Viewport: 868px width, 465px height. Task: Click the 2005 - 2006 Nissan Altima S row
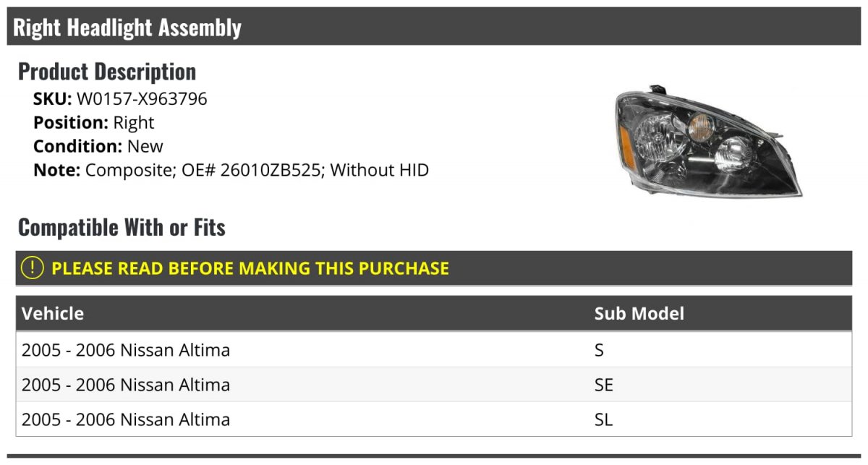tap(434, 350)
